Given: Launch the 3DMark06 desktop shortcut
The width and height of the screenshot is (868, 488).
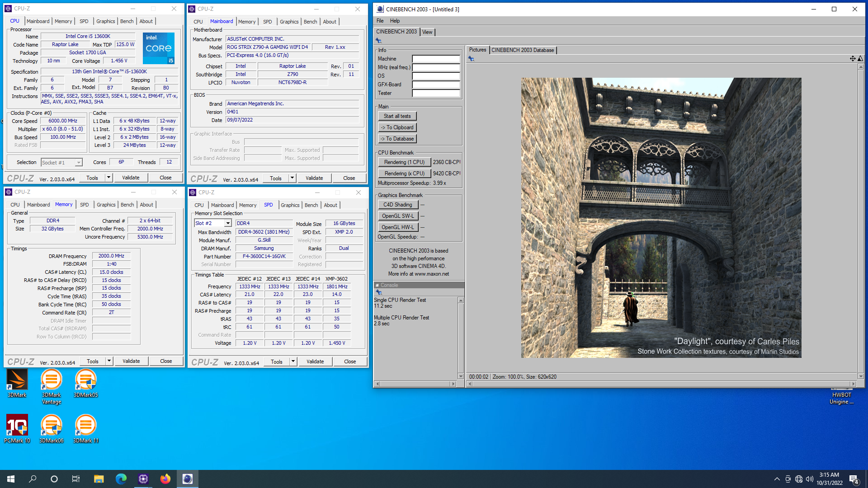Looking at the screenshot, I should pos(51,429).
